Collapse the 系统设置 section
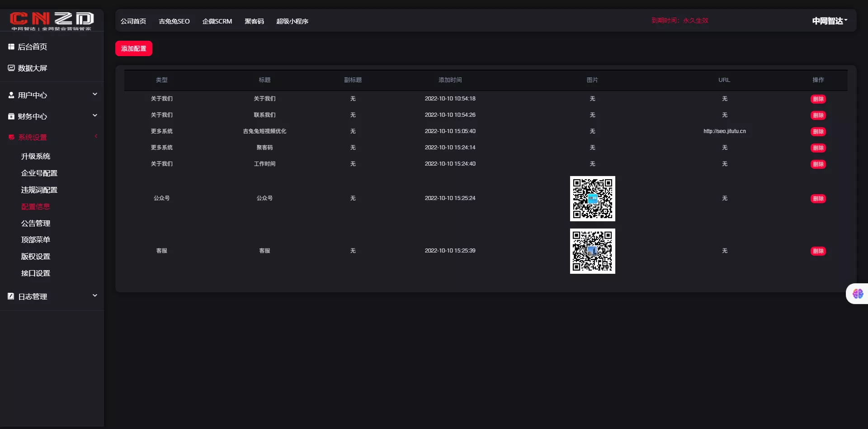868x429 pixels. [x=96, y=136]
